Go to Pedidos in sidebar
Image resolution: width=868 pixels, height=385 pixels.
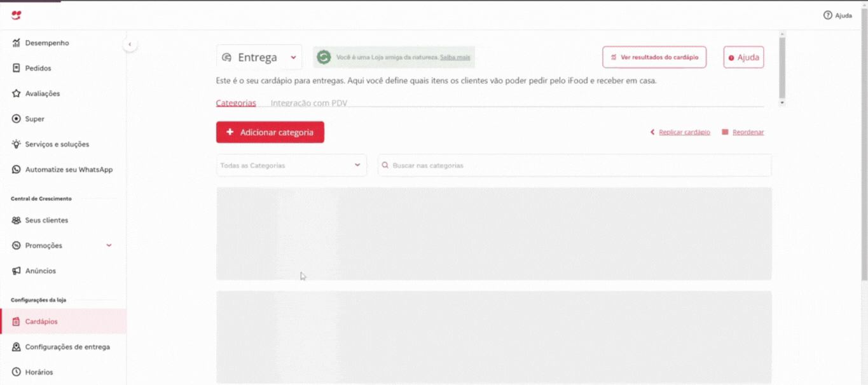tap(38, 68)
